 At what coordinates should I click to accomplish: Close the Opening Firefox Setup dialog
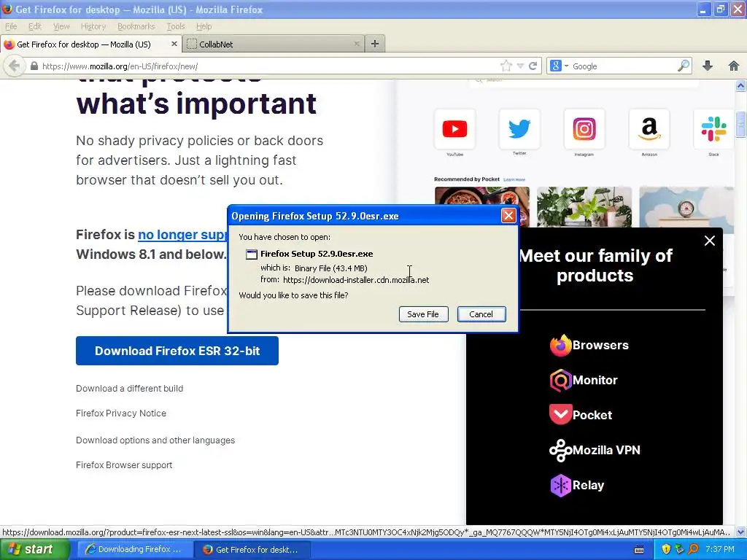[508, 216]
